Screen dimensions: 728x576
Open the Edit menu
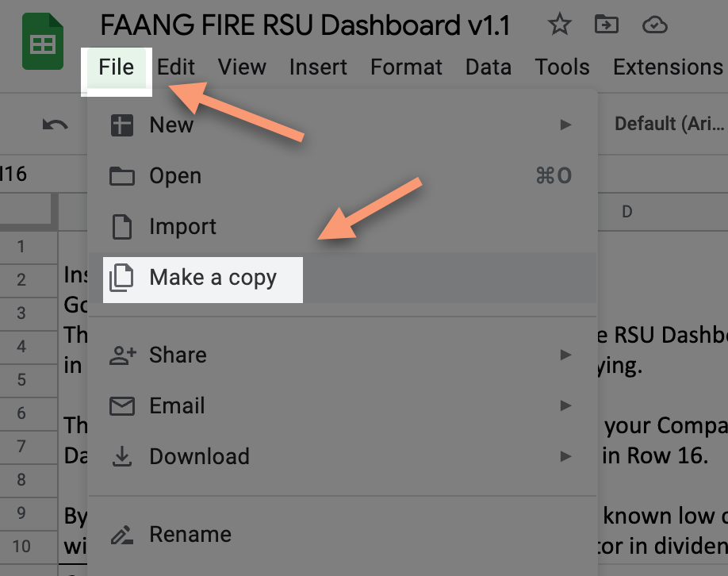click(x=175, y=67)
